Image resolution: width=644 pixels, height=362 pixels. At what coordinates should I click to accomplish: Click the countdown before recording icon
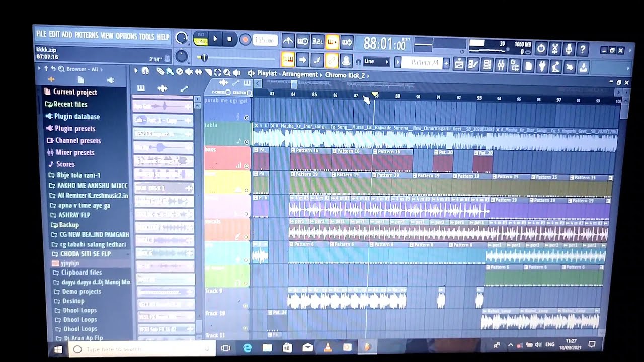coord(317,42)
